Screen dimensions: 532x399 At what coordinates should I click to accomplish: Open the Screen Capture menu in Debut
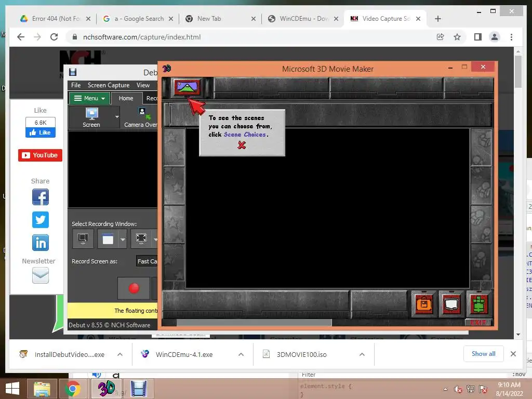coord(109,85)
